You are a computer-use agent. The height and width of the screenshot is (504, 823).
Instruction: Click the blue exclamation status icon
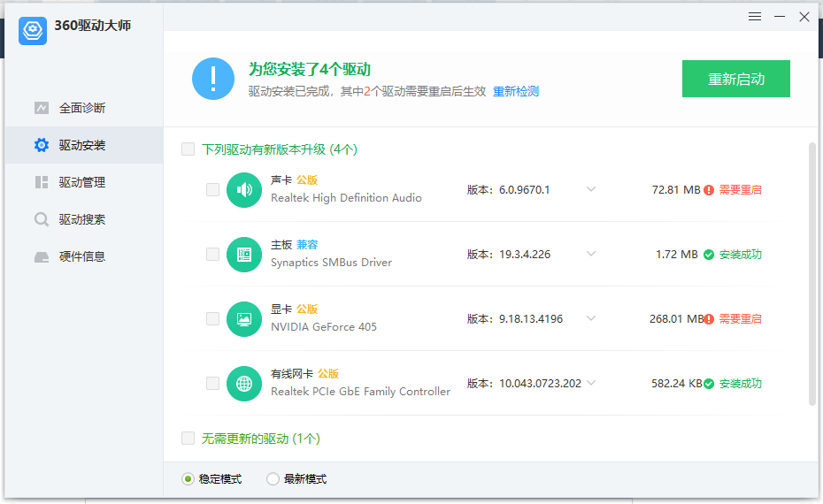[x=213, y=79]
